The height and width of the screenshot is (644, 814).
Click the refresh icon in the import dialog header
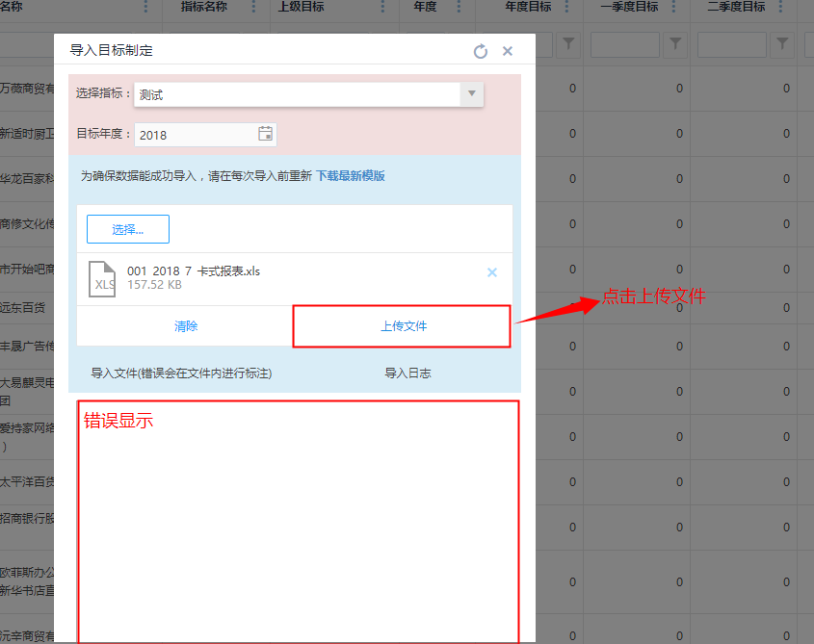(481, 51)
